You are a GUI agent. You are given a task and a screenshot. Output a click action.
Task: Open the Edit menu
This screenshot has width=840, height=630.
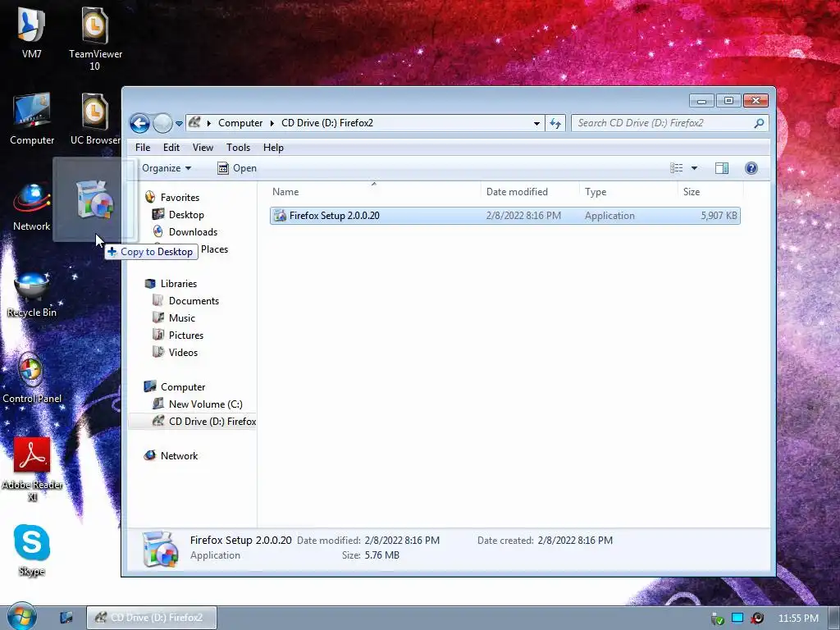(171, 148)
